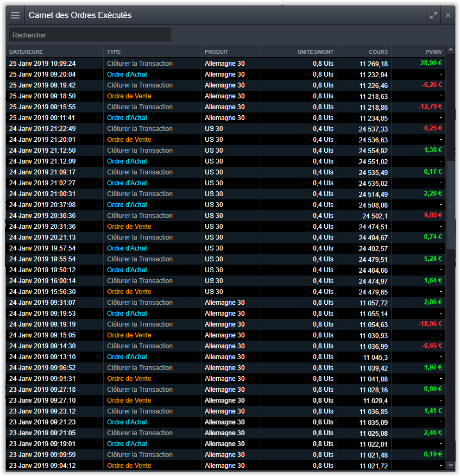Select the Ordre de Vente at 24 Janv 21:20:01
The height and width of the screenshot is (476, 460).
click(129, 140)
